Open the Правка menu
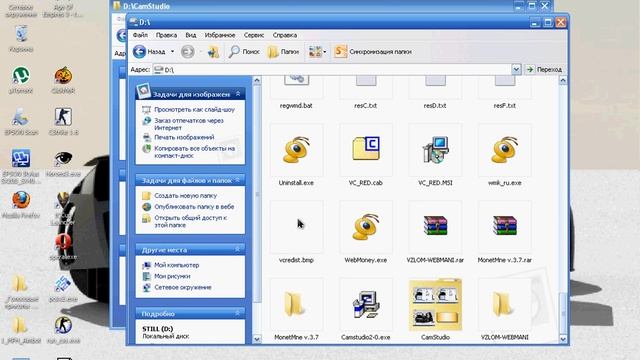640x360 pixels. (166, 35)
